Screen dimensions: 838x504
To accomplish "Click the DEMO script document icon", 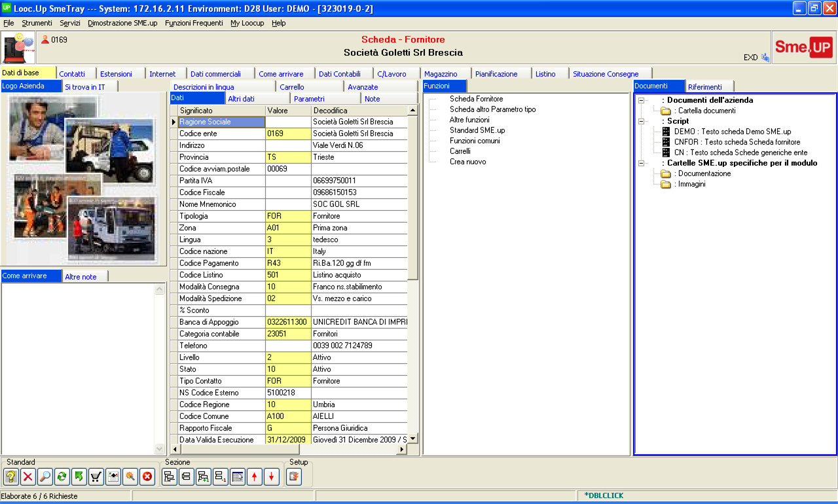I will [x=666, y=132].
